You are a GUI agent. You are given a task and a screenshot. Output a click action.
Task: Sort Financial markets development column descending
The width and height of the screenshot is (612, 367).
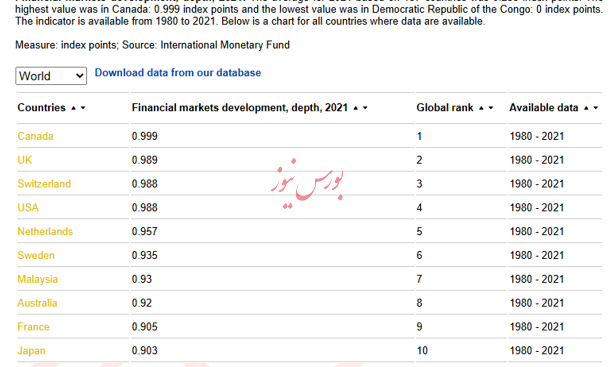click(x=365, y=108)
